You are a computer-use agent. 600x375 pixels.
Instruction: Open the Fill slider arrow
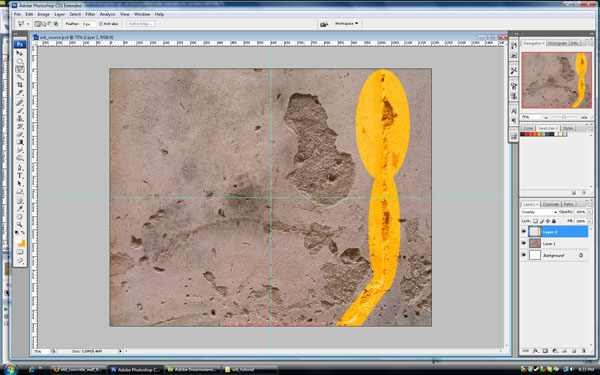[589, 221]
